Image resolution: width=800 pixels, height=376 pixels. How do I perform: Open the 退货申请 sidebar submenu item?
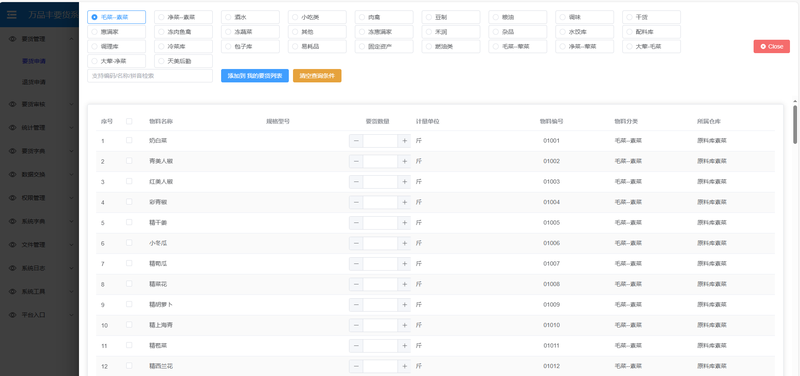[x=34, y=82]
